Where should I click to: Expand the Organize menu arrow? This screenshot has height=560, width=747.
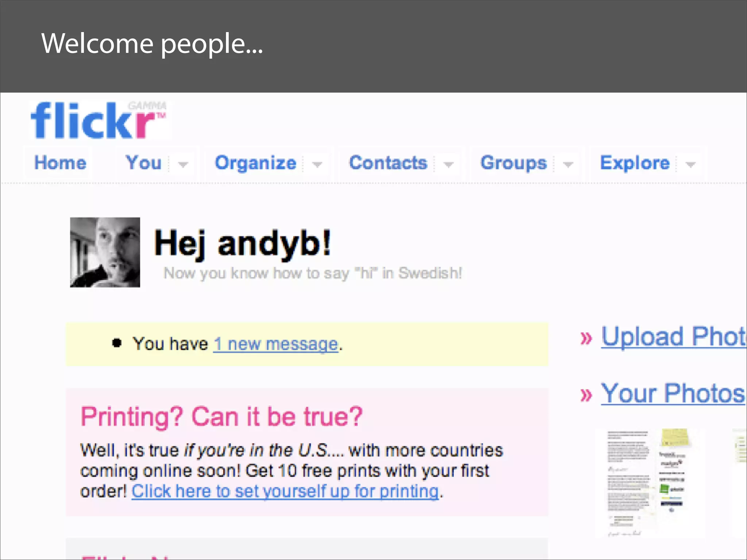click(317, 164)
